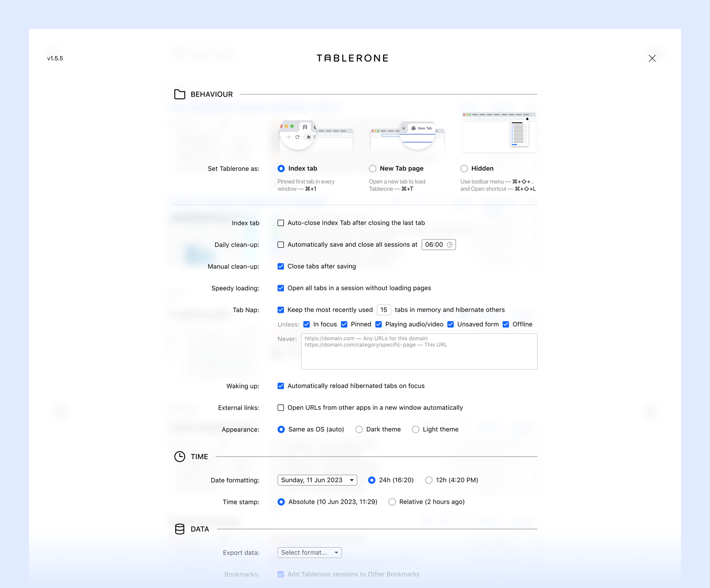Uncheck Close tabs after saving
This screenshot has height=588, width=710.
click(x=281, y=266)
